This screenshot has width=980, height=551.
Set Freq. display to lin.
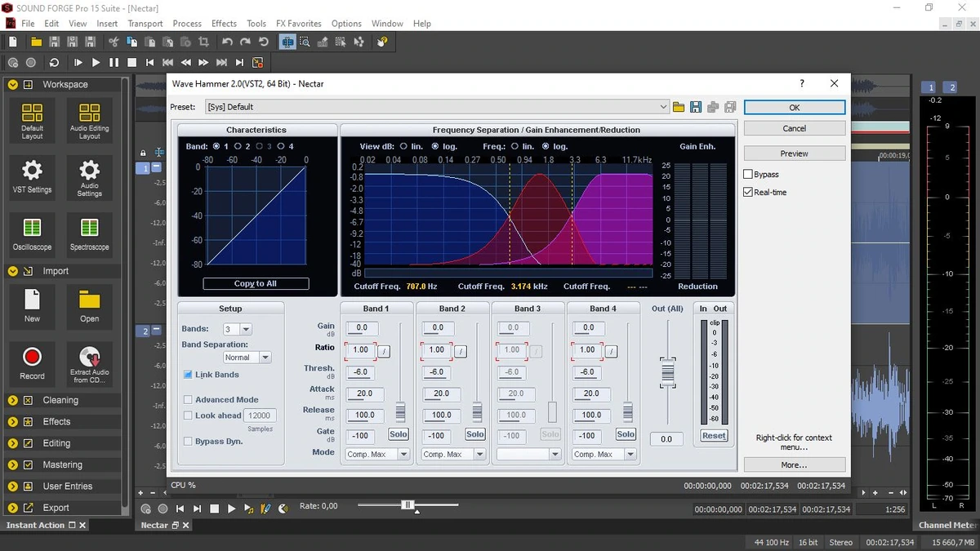tap(515, 147)
